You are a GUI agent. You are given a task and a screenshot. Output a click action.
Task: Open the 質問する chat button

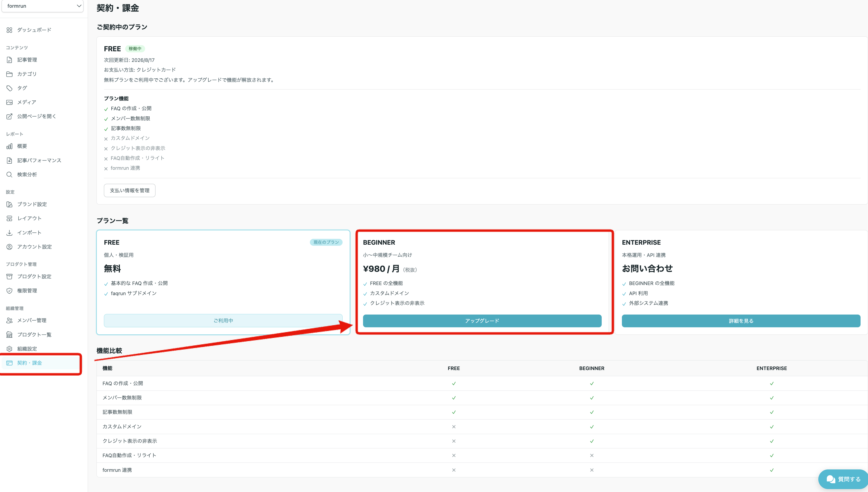click(x=843, y=480)
